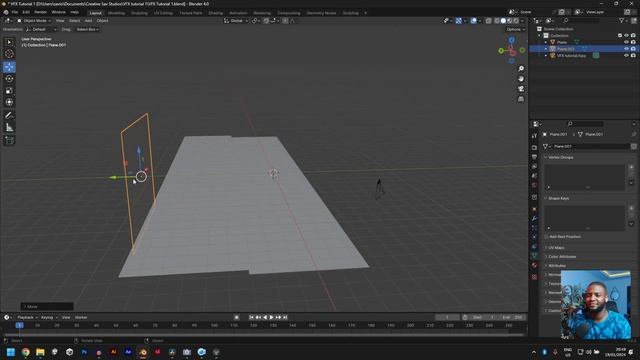Open the Orientation Default dropdown
Image resolution: width=640 pixels, height=360 pixels.
click(41, 29)
